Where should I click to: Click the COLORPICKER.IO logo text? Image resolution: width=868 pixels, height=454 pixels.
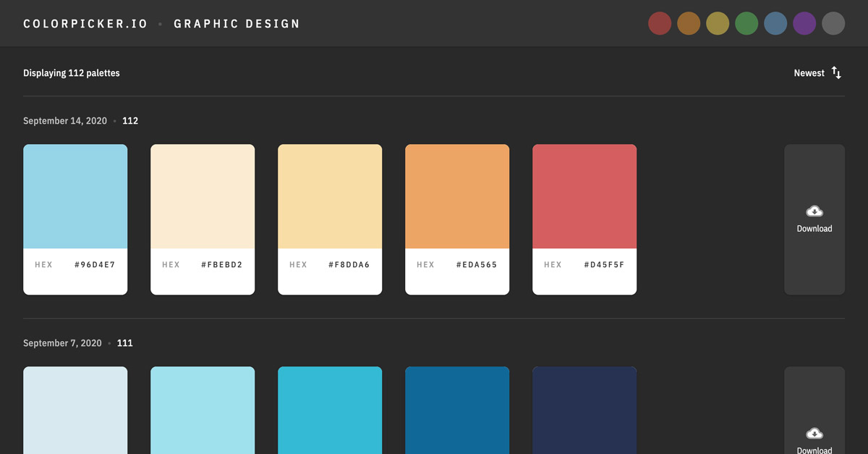pyautogui.click(x=85, y=23)
